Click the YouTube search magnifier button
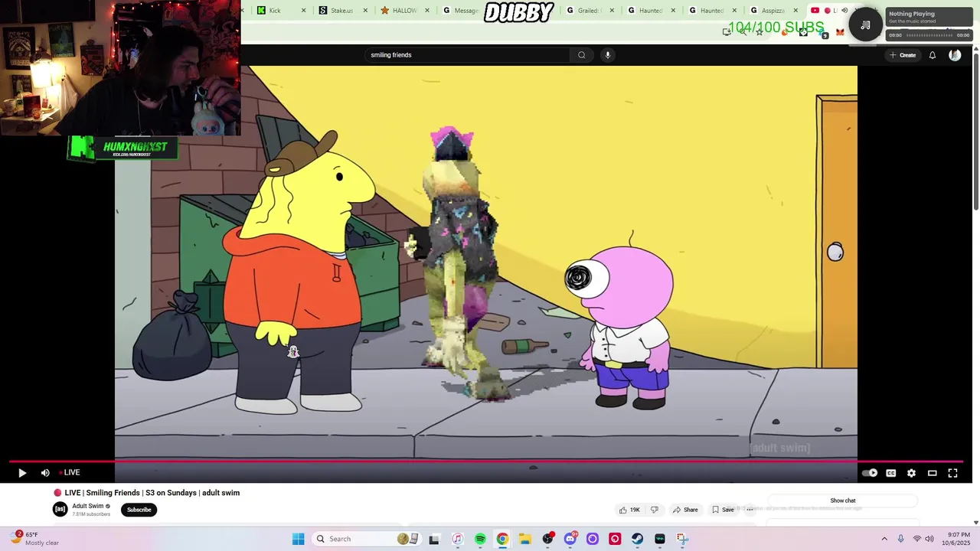This screenshot has width=980, height=551. (581, 55)
